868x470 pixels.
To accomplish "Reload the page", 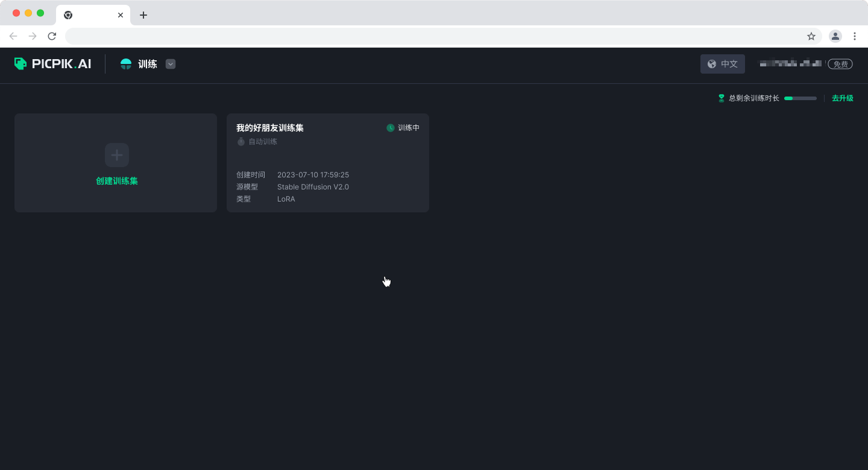I will click(x=52, y=36).
